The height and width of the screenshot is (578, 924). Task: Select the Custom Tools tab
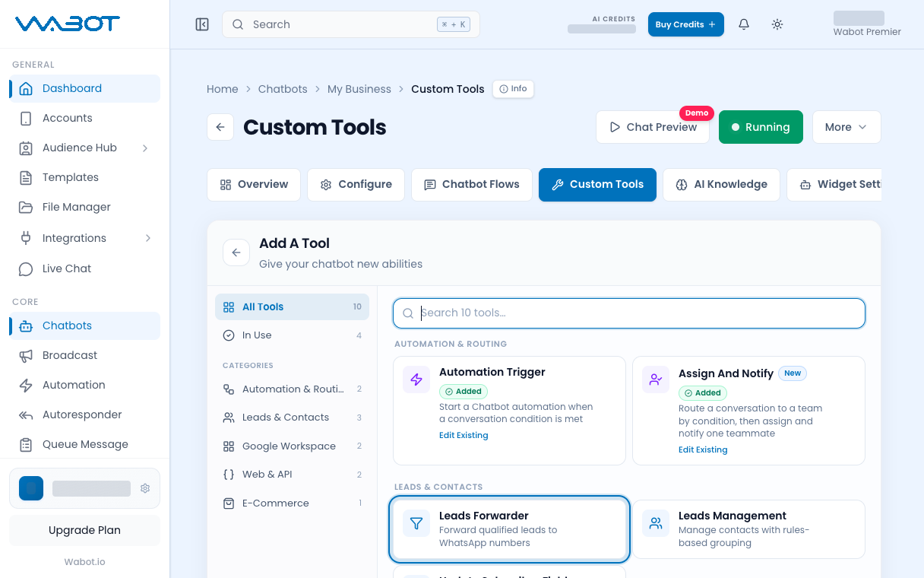(x=597, y=185)
